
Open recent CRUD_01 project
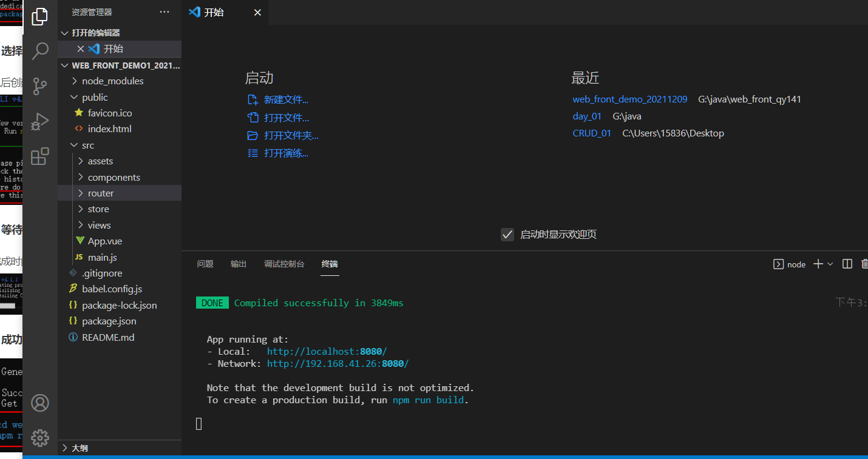[592, 133]
